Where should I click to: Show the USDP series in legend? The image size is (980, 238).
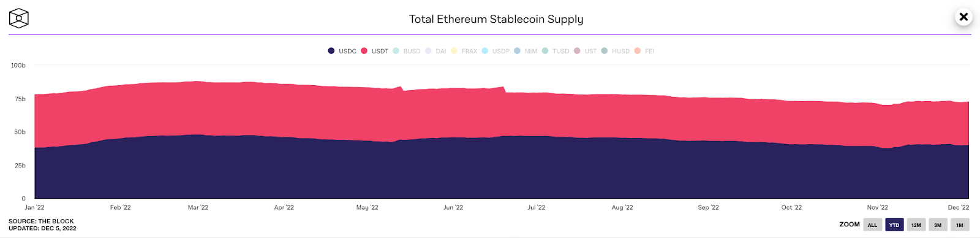click(496, 51)
